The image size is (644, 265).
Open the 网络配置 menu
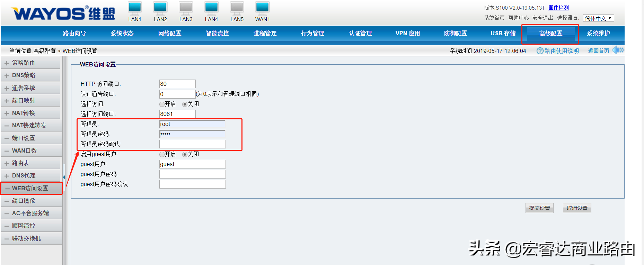[170, 33]
